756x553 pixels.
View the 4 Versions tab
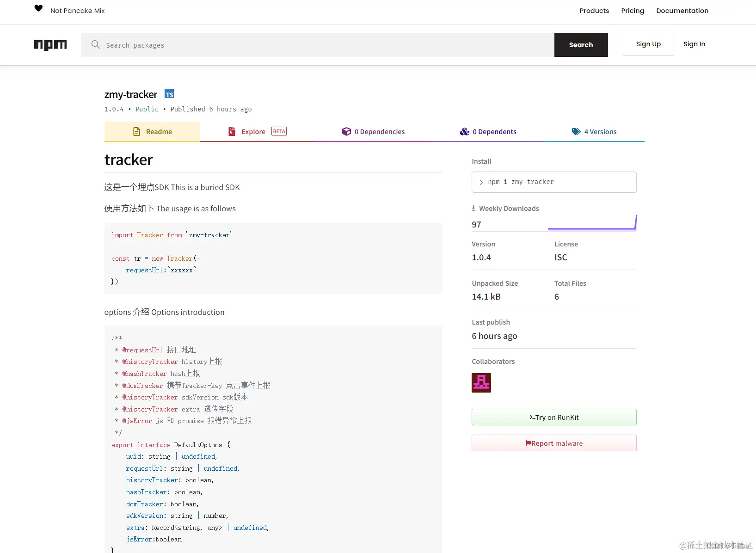tap(594, 132)
